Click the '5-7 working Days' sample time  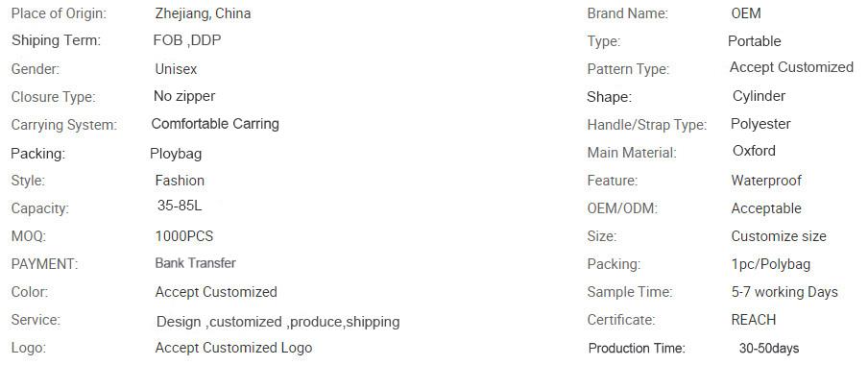click(784, 292)
